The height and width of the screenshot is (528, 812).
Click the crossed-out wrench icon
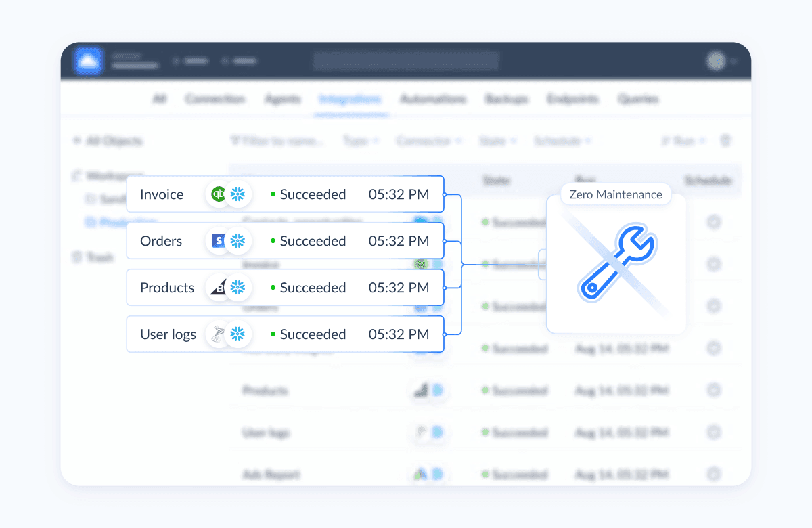[x=616, y=264]
